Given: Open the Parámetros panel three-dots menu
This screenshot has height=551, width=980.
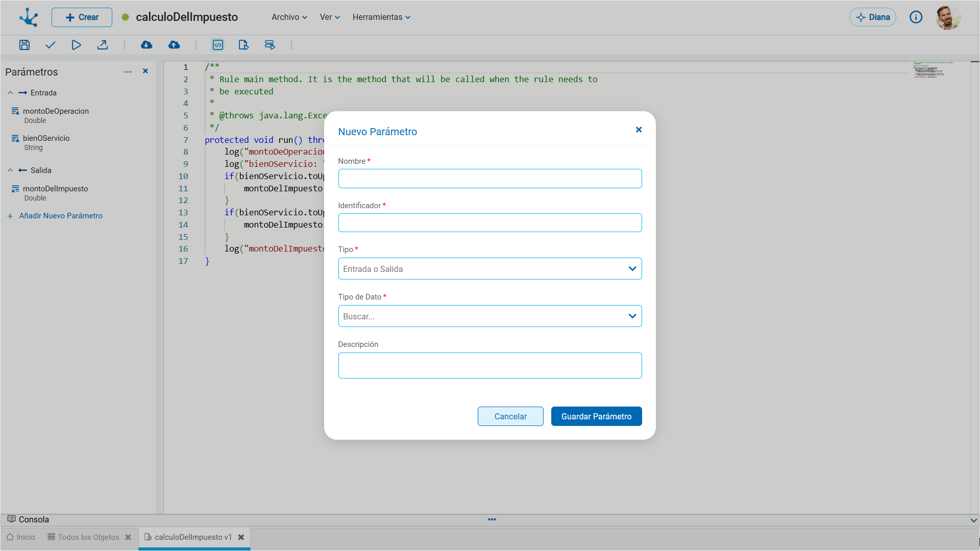Looking at the screenshot, I should pyautogui.click(x=128, y=72).
